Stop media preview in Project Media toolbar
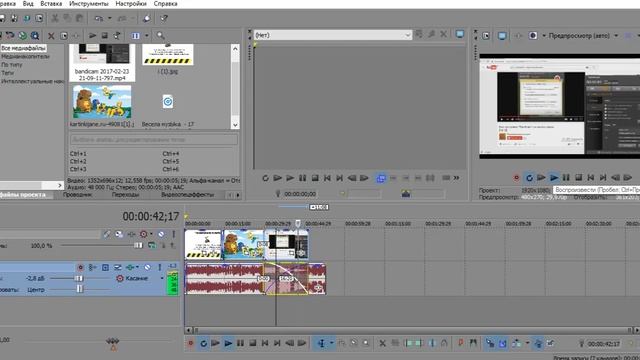 (x=104, y=36)
